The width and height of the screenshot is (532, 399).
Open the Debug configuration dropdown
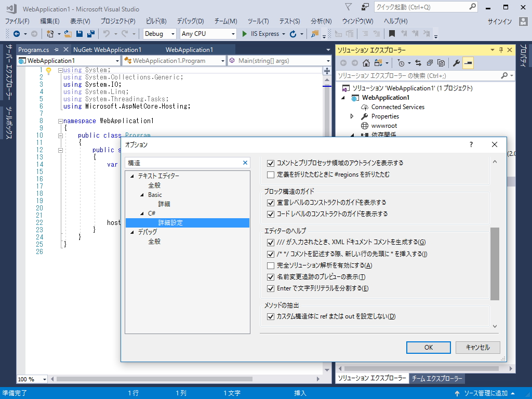tap(173, 33)
